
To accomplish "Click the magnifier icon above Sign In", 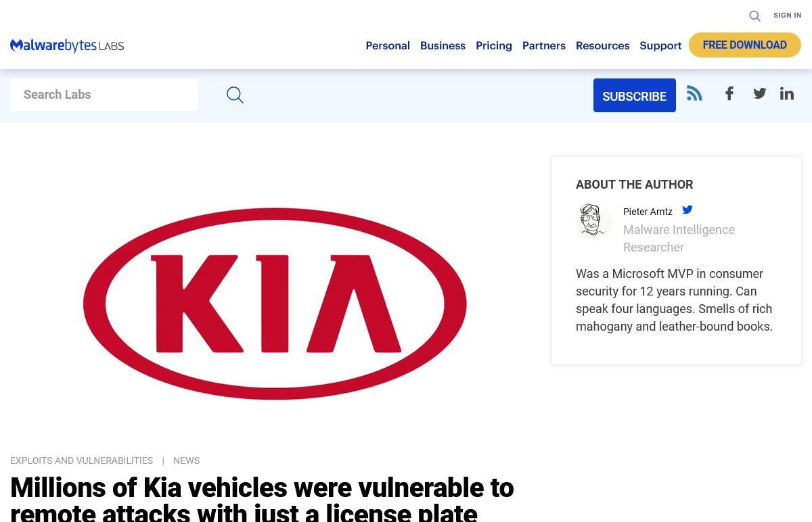I will click(754, 16).
